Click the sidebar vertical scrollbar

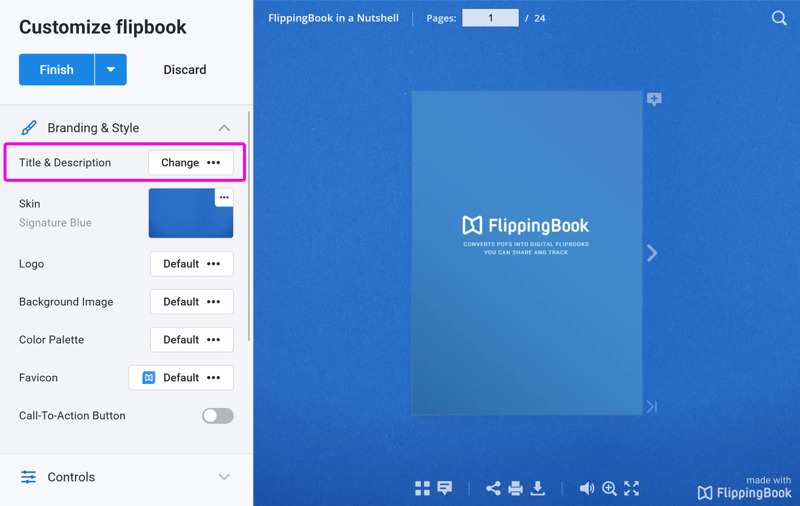pos(248,226)
